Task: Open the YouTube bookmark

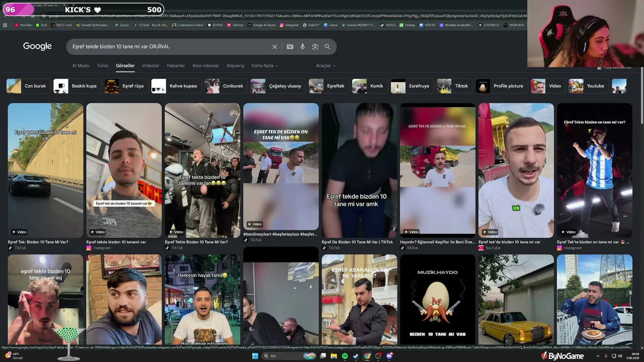Action: [x=23, y=25]
